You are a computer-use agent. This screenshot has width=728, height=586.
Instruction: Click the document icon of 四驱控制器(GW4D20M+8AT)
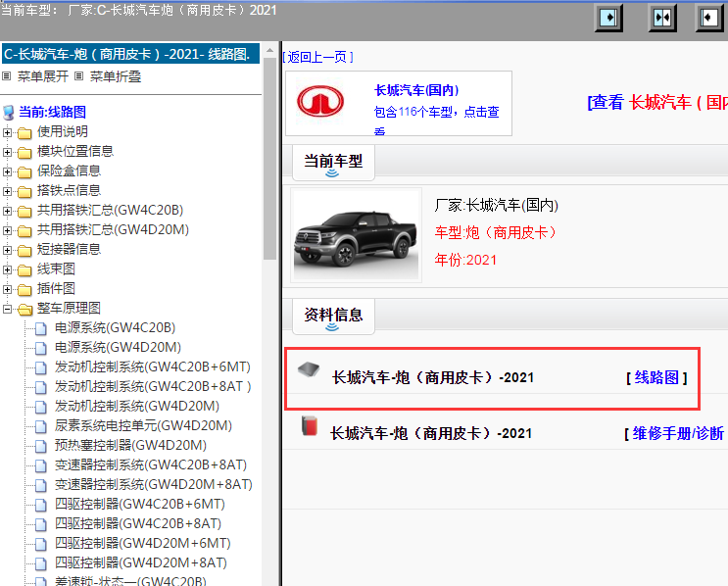pyautogui.click(x=41, y=563)
